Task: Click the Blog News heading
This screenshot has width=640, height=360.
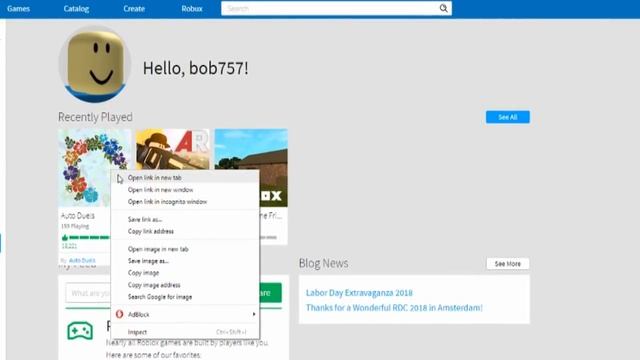Action: click(x=323, y=263)
